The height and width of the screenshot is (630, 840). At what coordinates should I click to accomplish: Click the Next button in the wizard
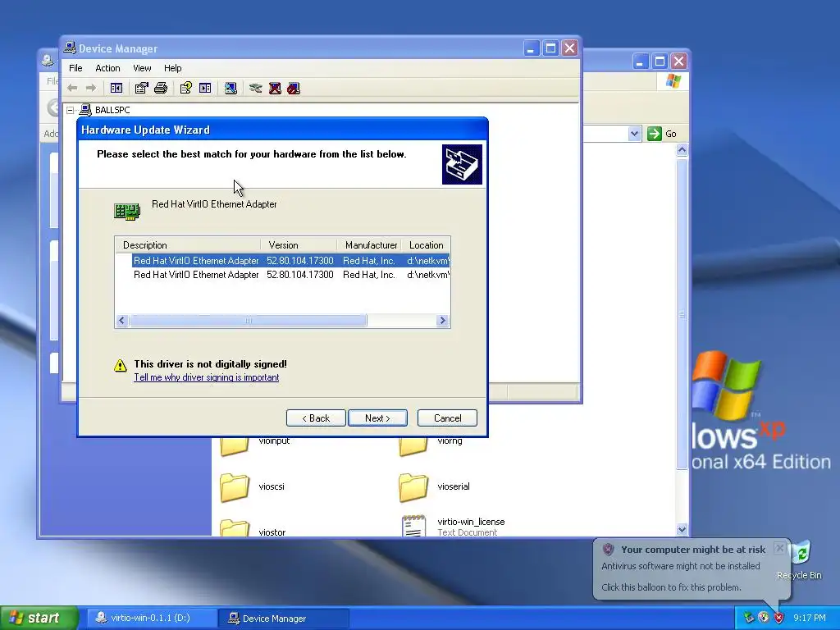click(377, 418)
